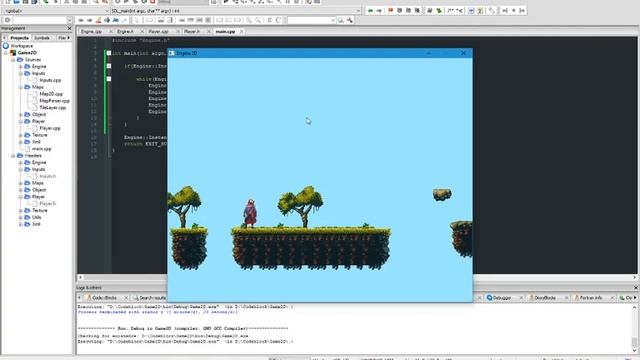
Task: Click the magnifier search icon beside the wrench
Action: click(341, 20)
